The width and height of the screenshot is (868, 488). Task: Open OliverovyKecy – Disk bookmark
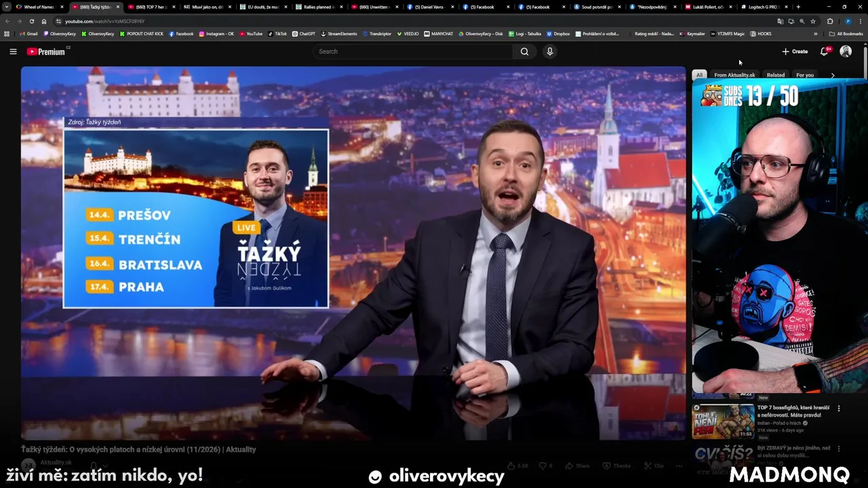tap(481, 34)
